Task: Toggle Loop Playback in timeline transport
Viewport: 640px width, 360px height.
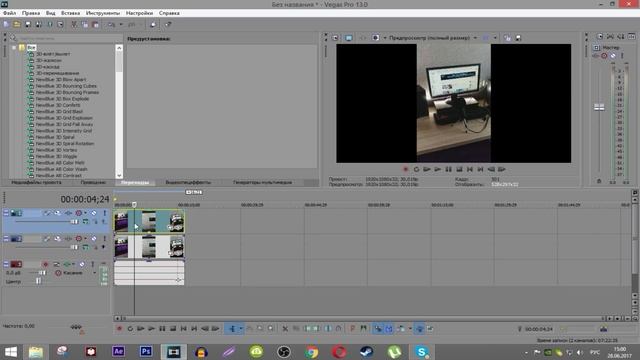Action: click(x=130, y=329)
